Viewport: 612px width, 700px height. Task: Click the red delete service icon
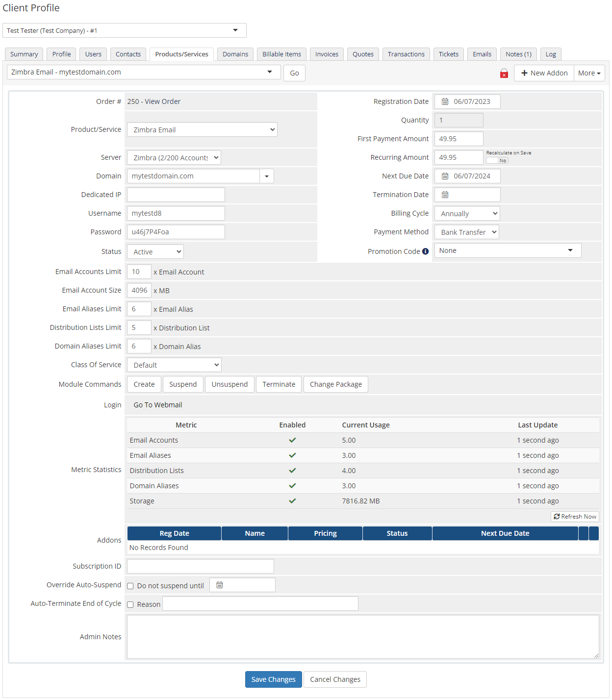pyautogui.click(x=504, y=73)
